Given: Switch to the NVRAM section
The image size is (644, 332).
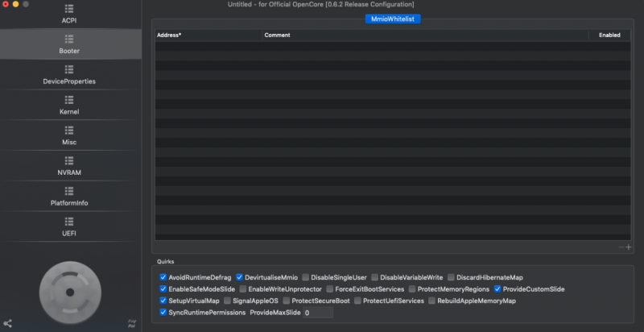Looking at the screenshot, I should [69, 166].
